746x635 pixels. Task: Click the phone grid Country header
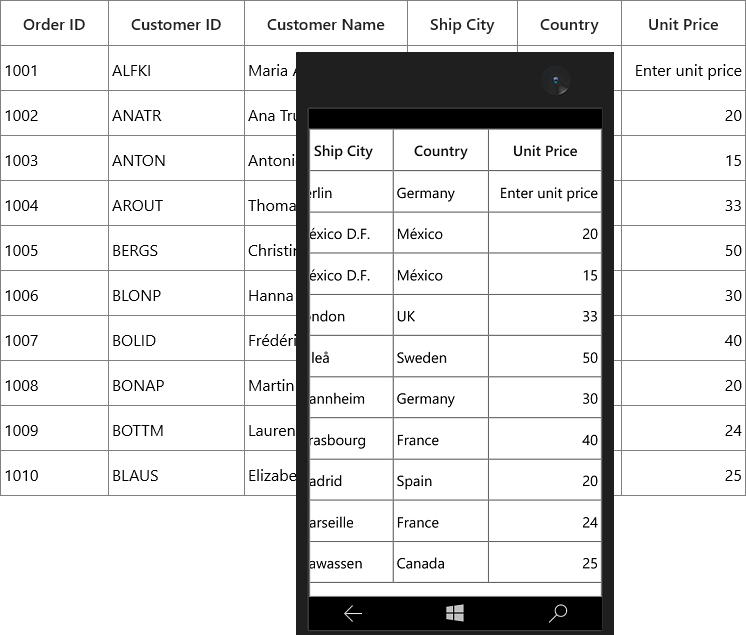pos(441,150)
